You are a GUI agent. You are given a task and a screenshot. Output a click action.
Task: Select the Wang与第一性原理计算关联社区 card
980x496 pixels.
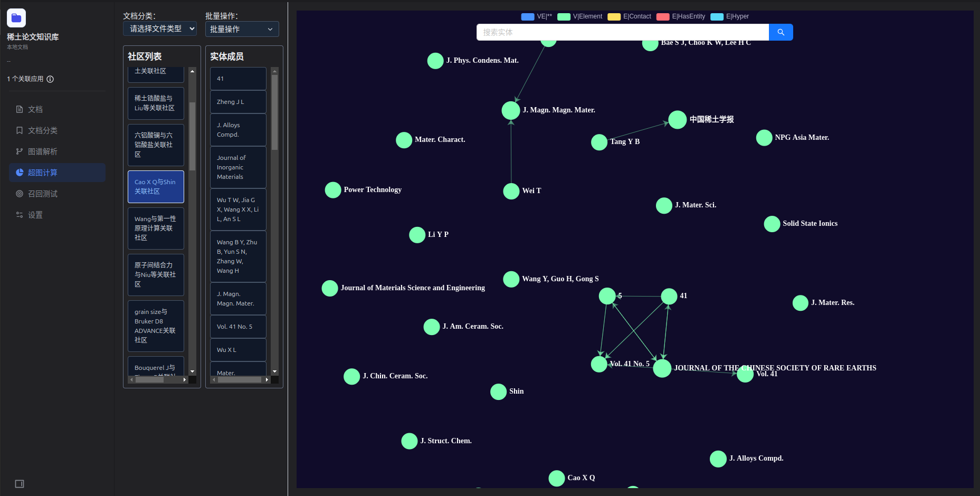[x=156, y=228]
